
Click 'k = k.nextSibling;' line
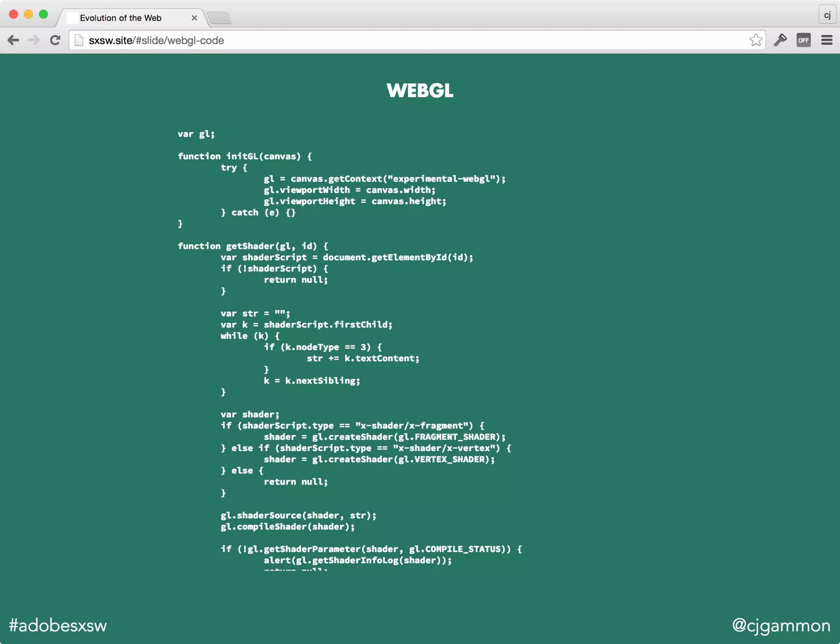pos(312,381)
